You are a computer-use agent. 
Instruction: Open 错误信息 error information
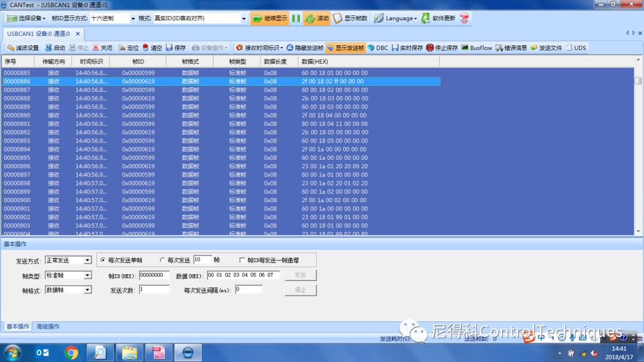[x=512, y=48]
